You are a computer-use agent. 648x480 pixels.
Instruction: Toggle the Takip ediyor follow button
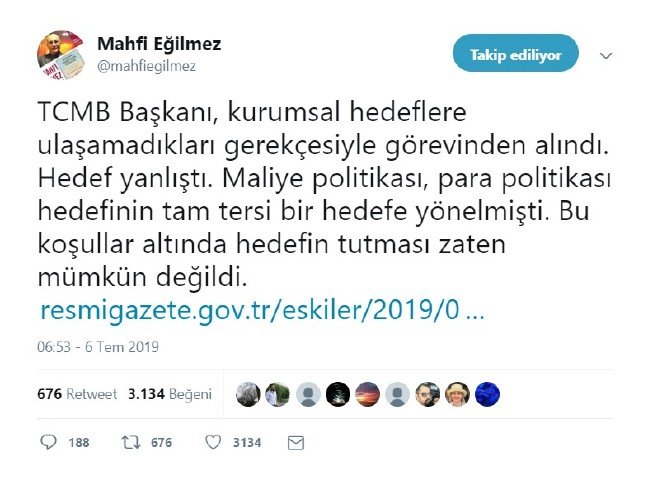pyautogui.click(x=516, y=54)
